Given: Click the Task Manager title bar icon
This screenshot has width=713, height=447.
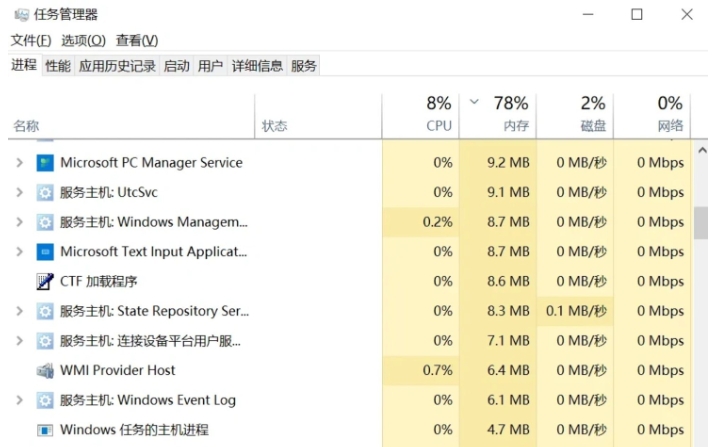Looking at the screenshot, I should click(x=21, y=15).
